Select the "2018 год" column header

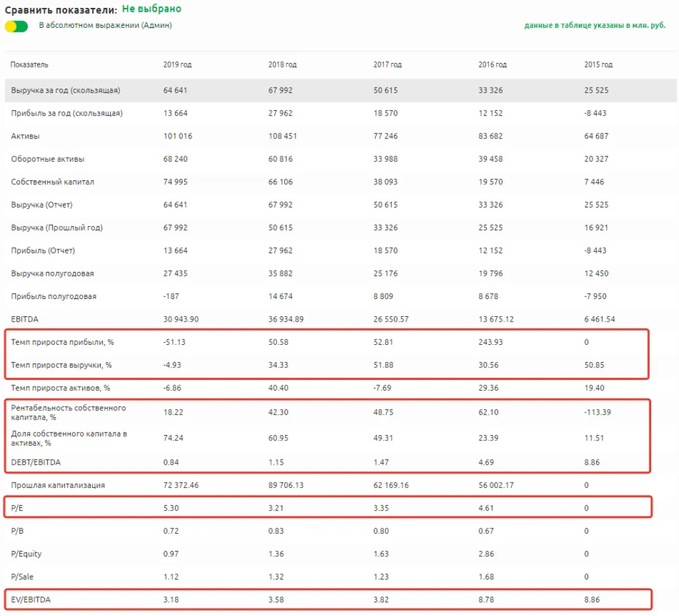tap(282, 64)
